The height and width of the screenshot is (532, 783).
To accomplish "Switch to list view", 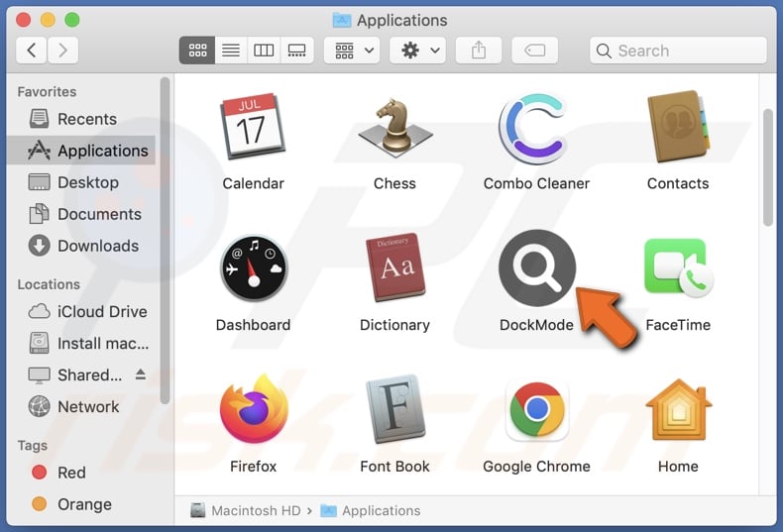I will 231,50.
